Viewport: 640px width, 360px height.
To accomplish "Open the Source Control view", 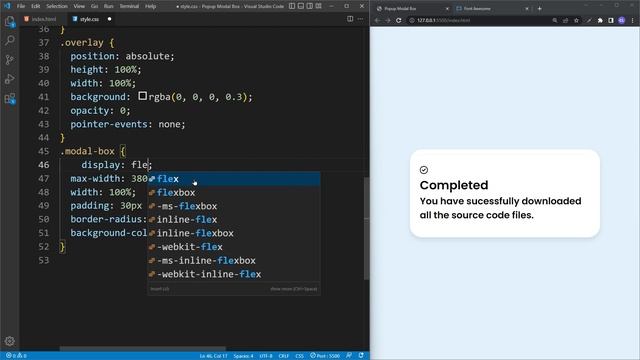I will (9, 60).
